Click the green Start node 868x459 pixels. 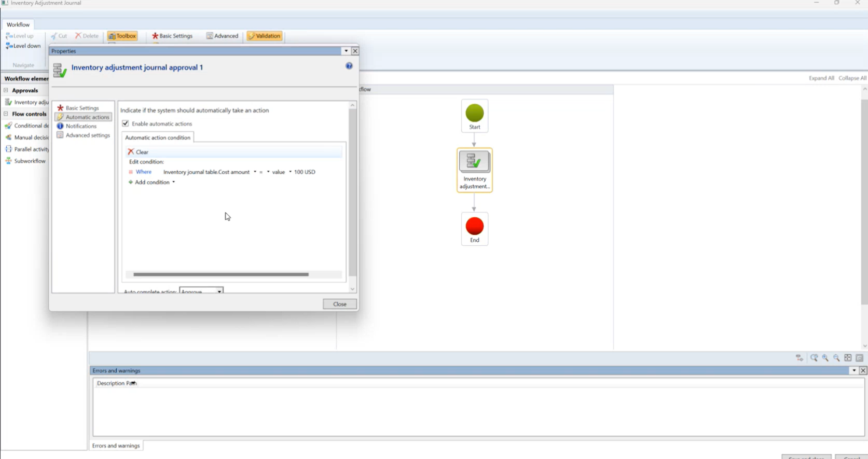(475, 116)
